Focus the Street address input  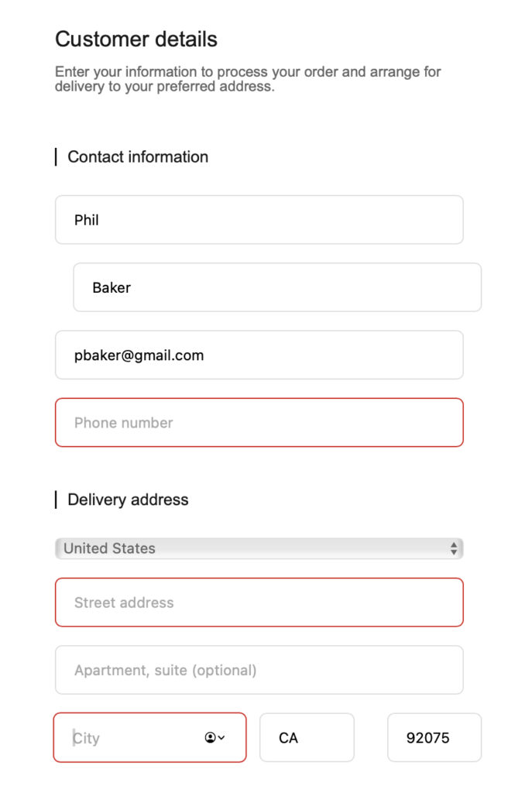click(259, 602)
